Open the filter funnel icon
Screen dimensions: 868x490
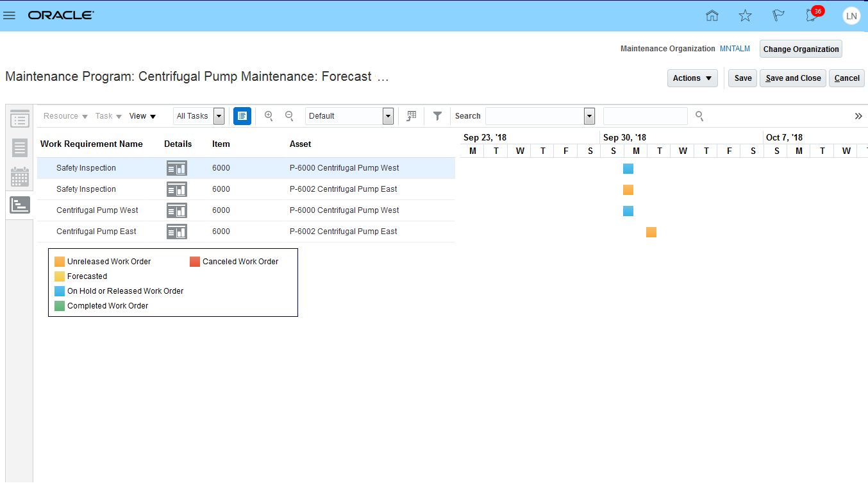[x=437, y=116]
